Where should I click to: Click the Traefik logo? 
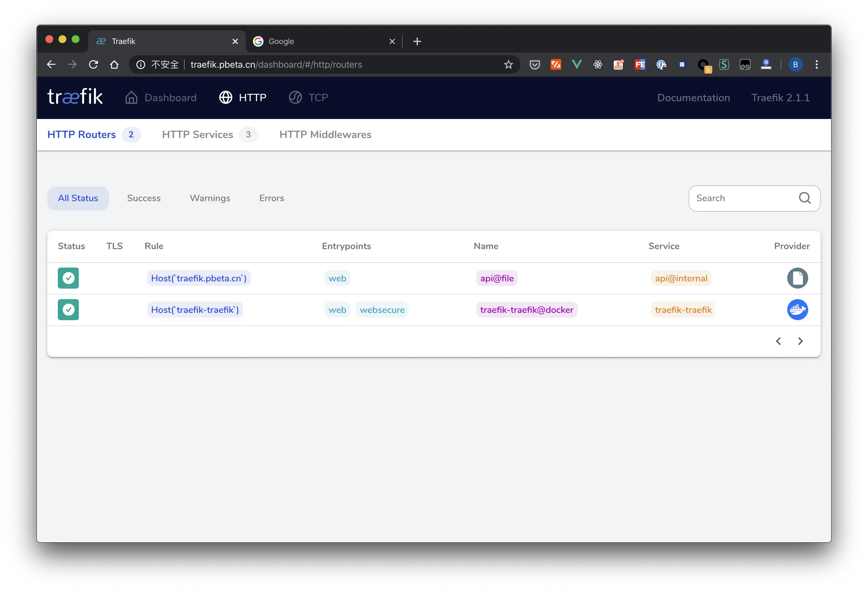pyautogui.click(x=75, y=96)
